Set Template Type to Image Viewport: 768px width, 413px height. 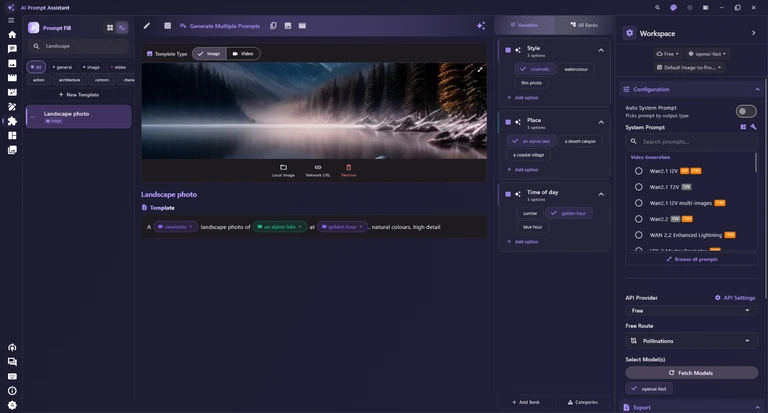point(209,54)
